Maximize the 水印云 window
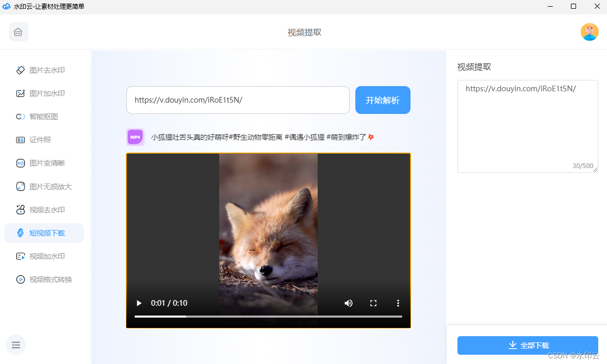Viewport: 607px width, 364px height. 573,6
